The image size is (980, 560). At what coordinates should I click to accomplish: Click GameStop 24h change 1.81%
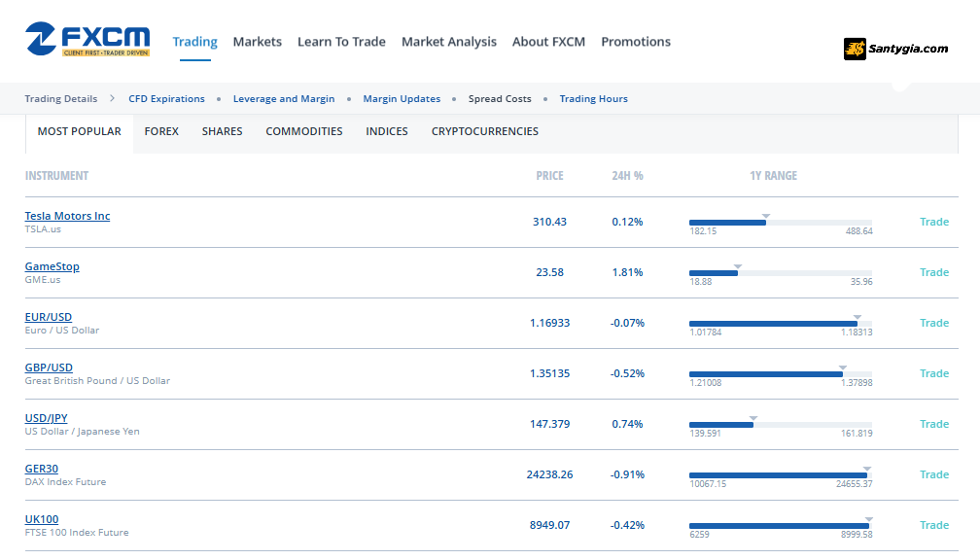point(627,272)
